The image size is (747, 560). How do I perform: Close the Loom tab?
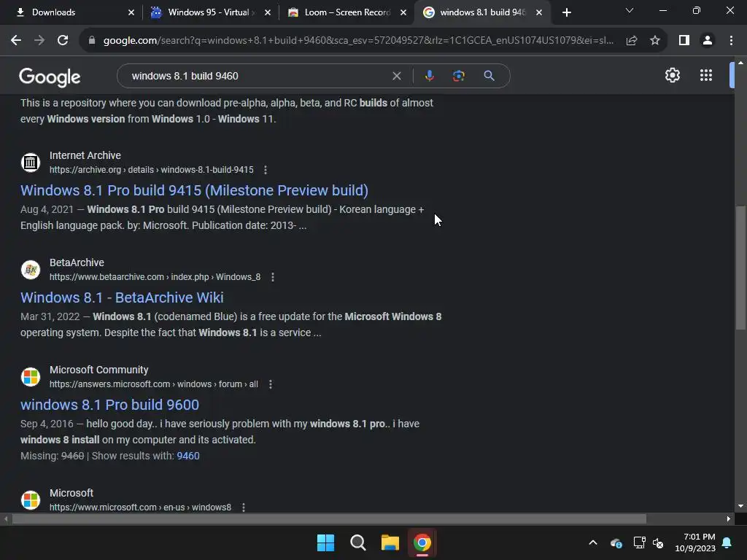tap(403, 12)
